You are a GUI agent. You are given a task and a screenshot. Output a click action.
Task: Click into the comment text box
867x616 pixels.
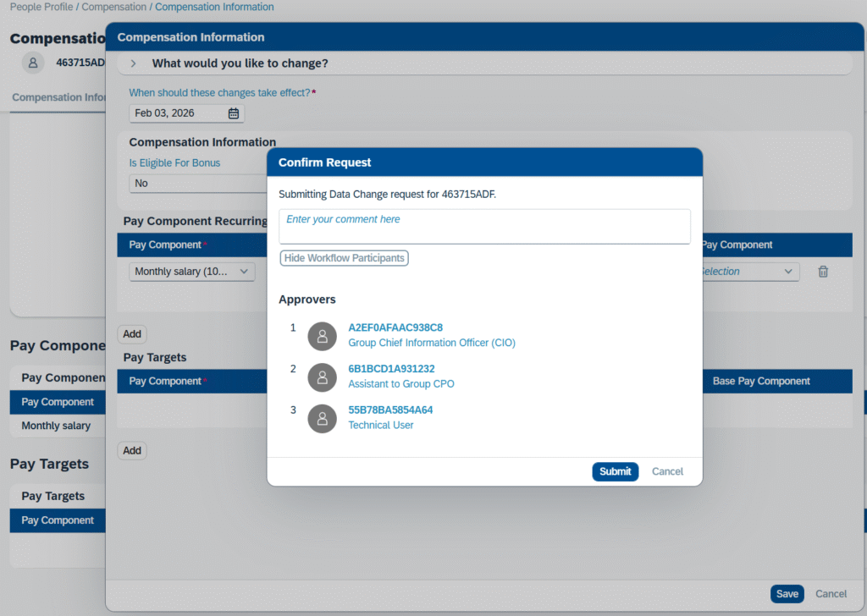[x=484, y=227]
